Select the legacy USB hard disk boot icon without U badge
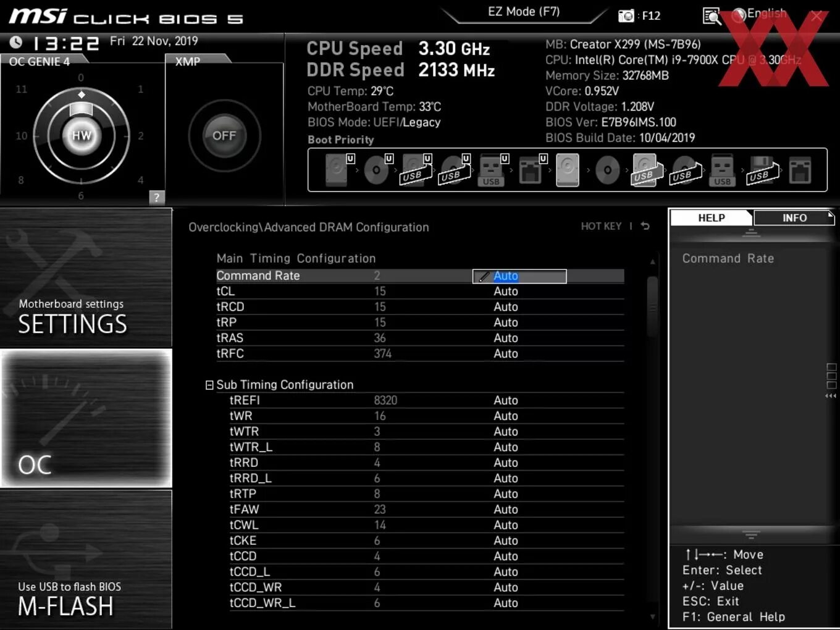This screenshot has width=840, height=630. 646,169
